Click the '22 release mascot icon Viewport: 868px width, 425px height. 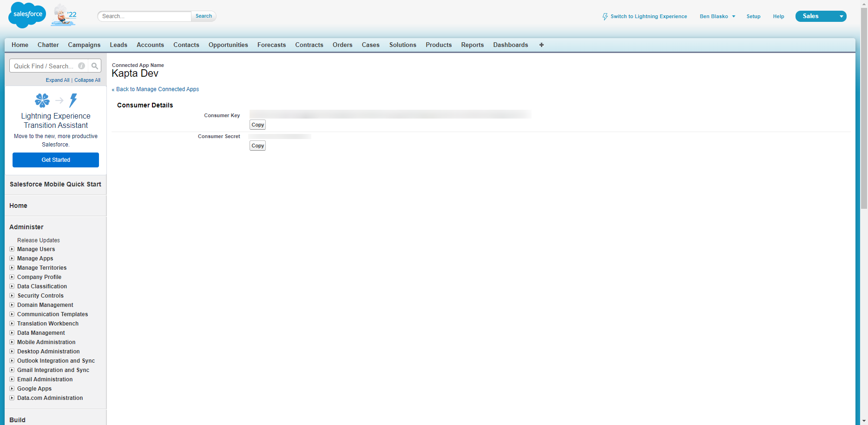pyautogui.click(x=63, y=14)
